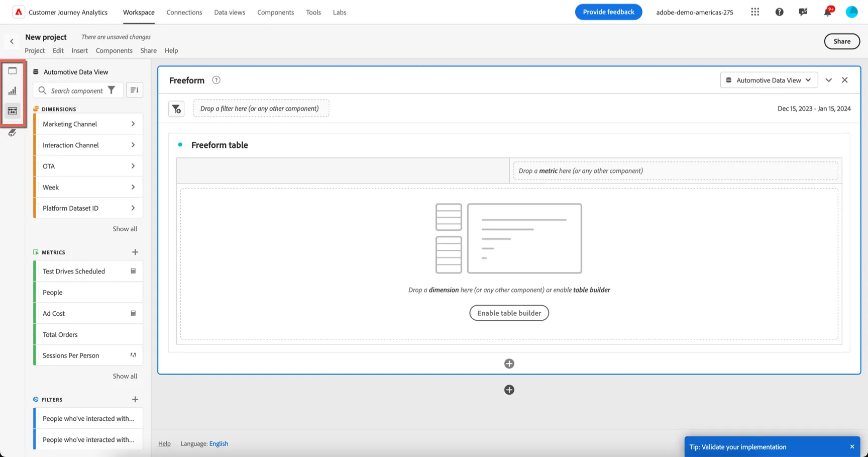Click the English language link
868x457 pixels.
tap(219, 443)
